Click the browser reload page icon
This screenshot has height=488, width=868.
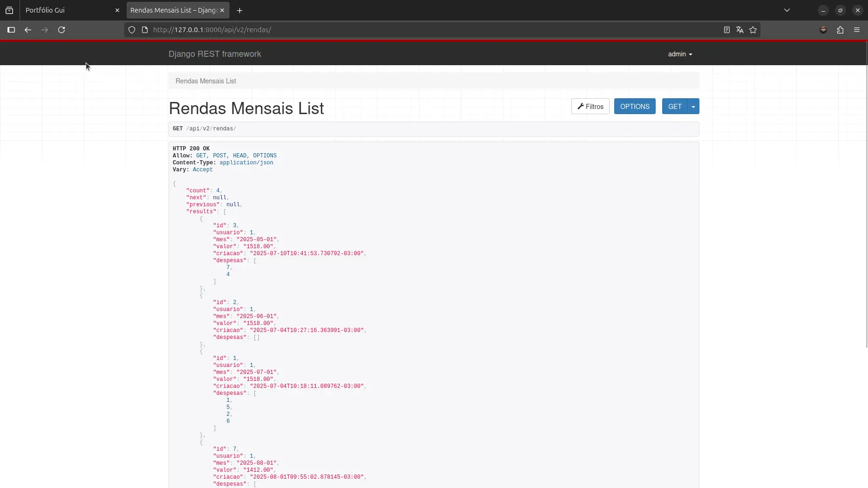[61, 30]
